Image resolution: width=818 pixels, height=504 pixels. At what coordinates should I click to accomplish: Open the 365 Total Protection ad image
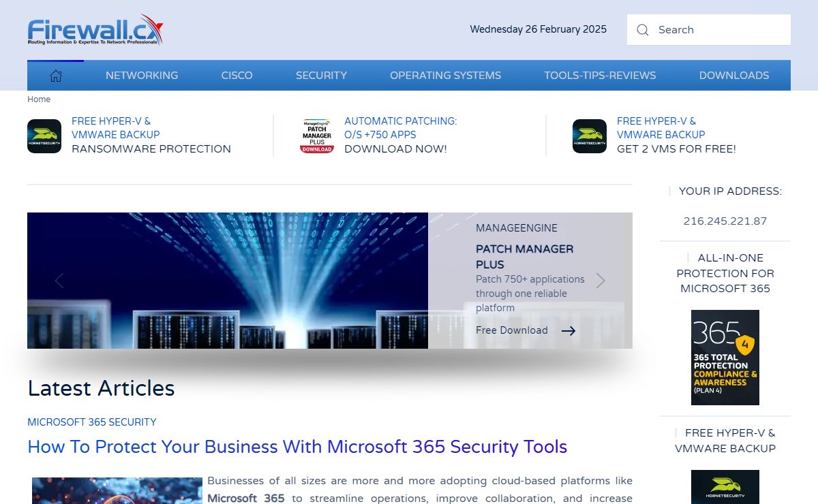pyautogui.click(x=725, y=358)
